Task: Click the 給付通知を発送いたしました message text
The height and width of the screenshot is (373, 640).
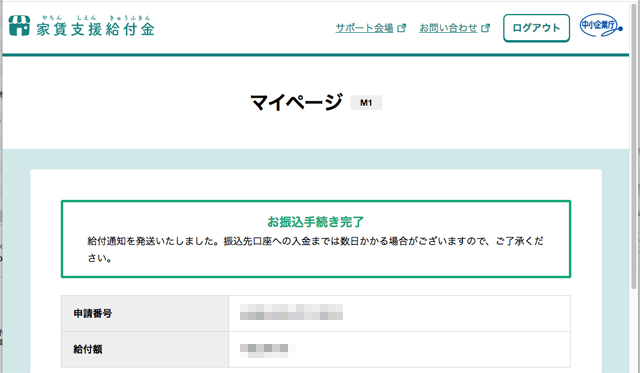Action: pos(316,249)
